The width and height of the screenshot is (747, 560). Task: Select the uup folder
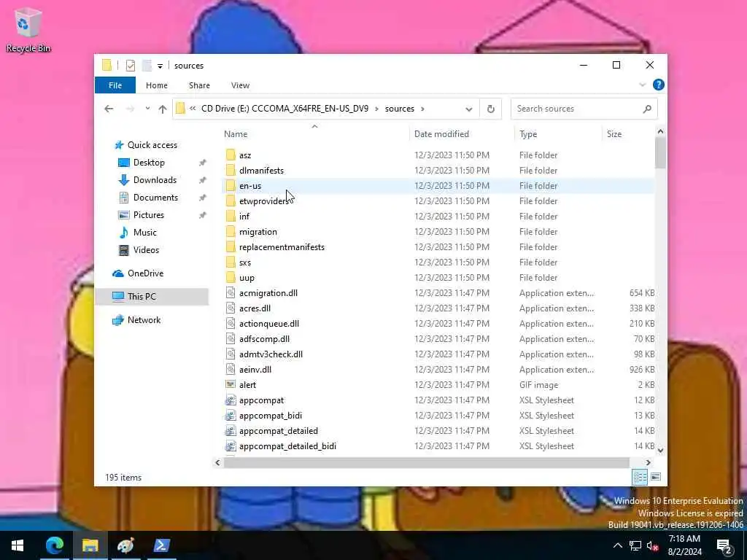coord(247,278)
